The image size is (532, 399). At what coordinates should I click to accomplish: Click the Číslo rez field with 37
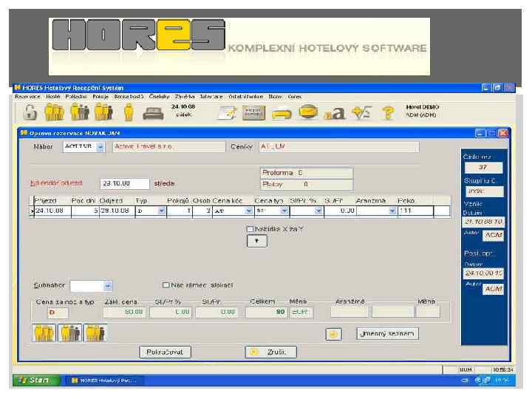[483, 167]
